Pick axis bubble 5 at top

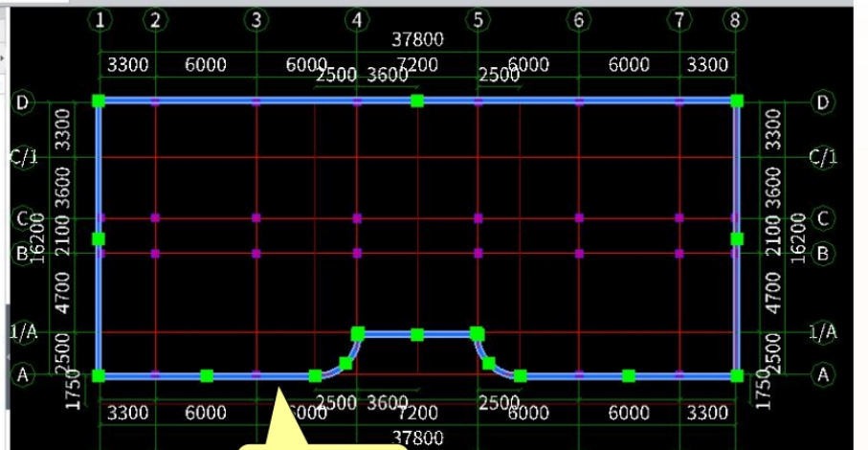[478, 20]
